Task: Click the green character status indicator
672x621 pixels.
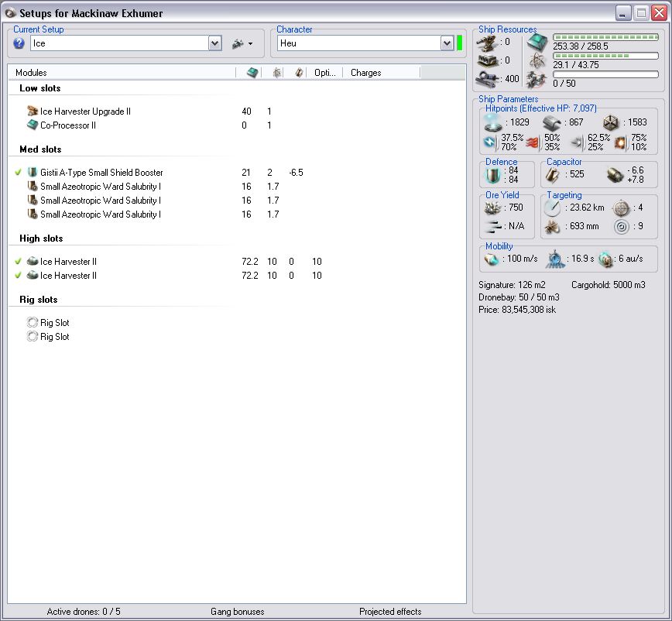Action: point(459,43)
